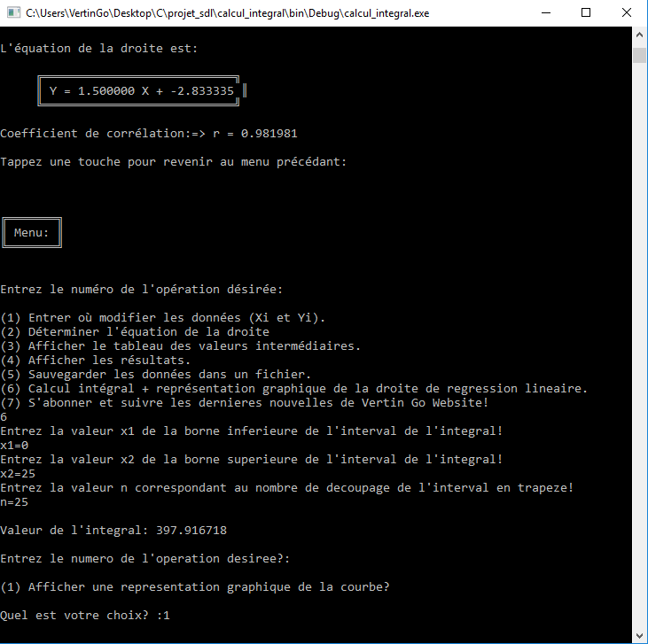Click option (3) Afficher le tableau des valeurs
The image size is (648, 644).
181,345
